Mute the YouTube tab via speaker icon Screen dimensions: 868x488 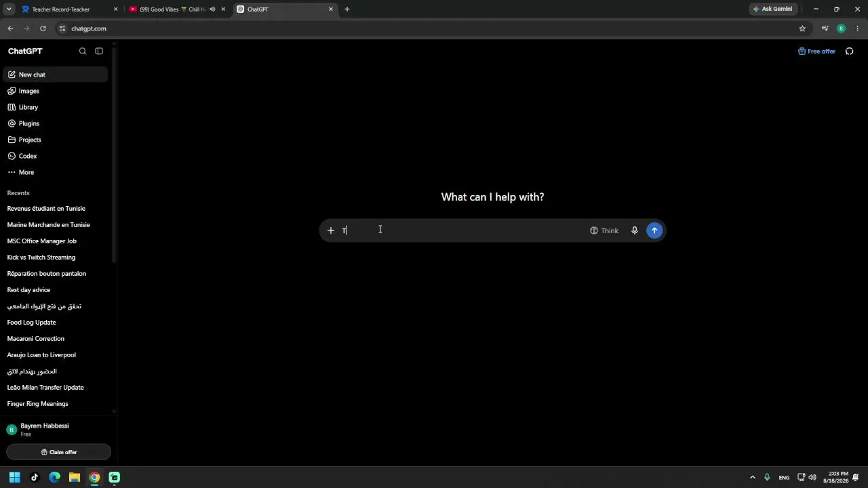tap(212, 9)
